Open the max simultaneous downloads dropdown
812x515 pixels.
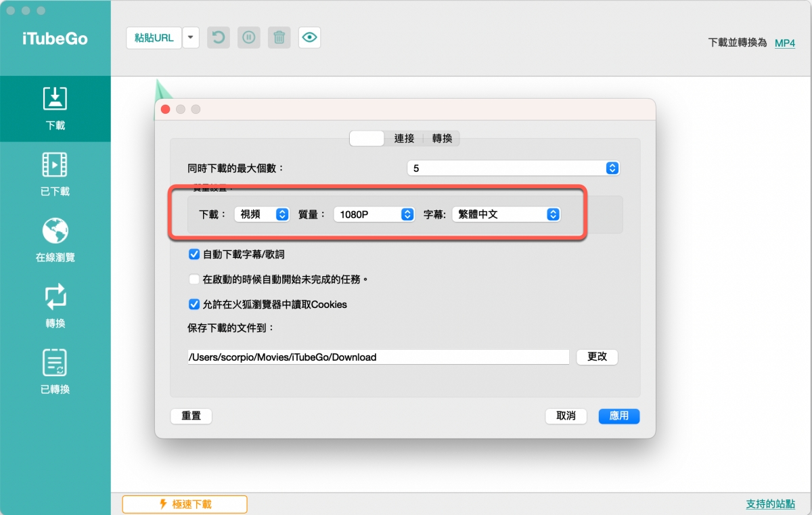(513, 168)
